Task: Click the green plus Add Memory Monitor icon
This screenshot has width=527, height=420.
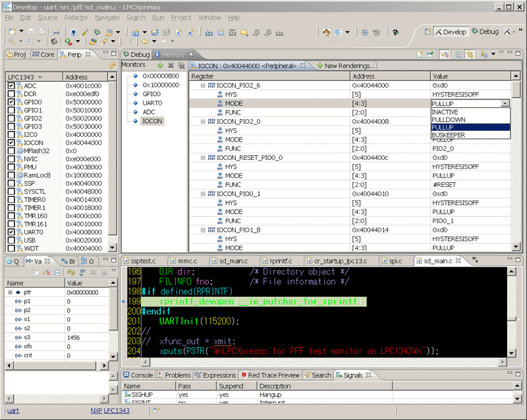Action: [x=160, y=65]
